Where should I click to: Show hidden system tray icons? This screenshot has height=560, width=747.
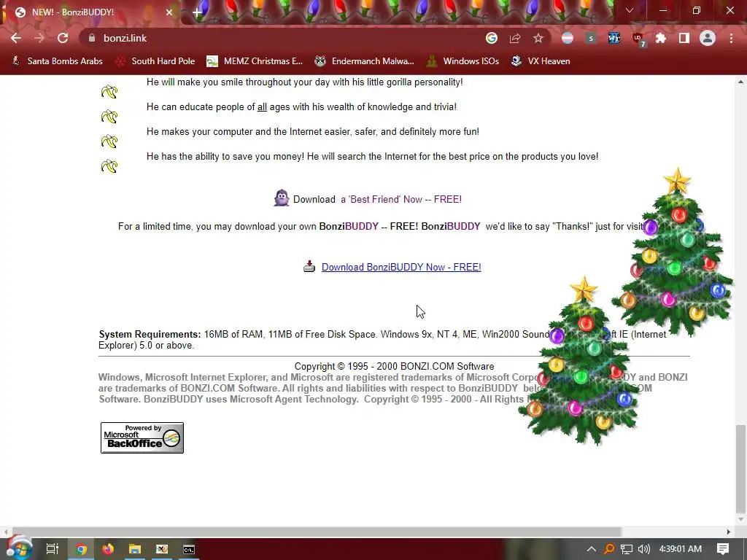coord(591,549)
